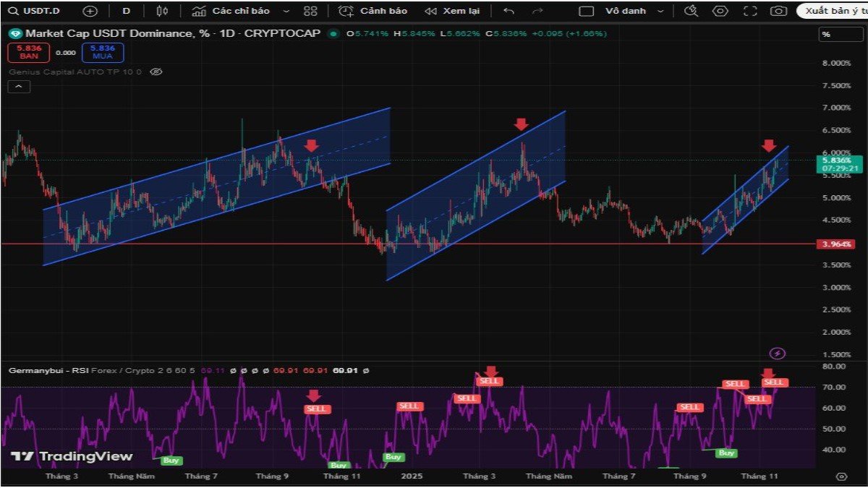Enter fullscreen mode via expand icon
This screenshot has height=488, width=868.
749,11
